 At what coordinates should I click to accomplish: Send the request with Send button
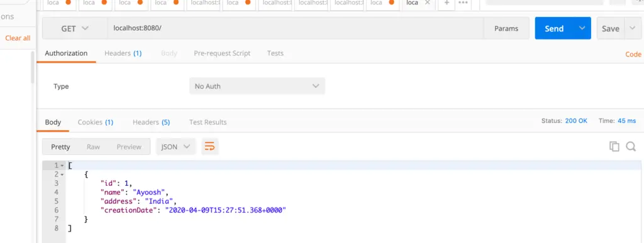554,28
